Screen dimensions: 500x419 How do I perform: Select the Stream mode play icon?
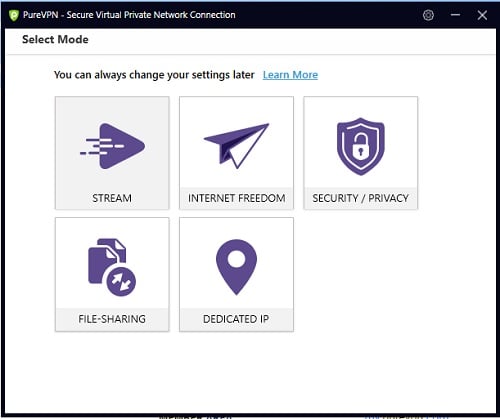[x=112, y=146]
